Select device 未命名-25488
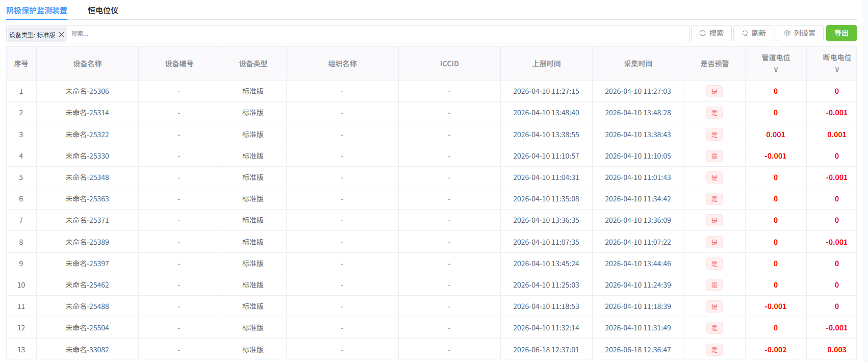This screenshot has width=868, height=363. 87,306
